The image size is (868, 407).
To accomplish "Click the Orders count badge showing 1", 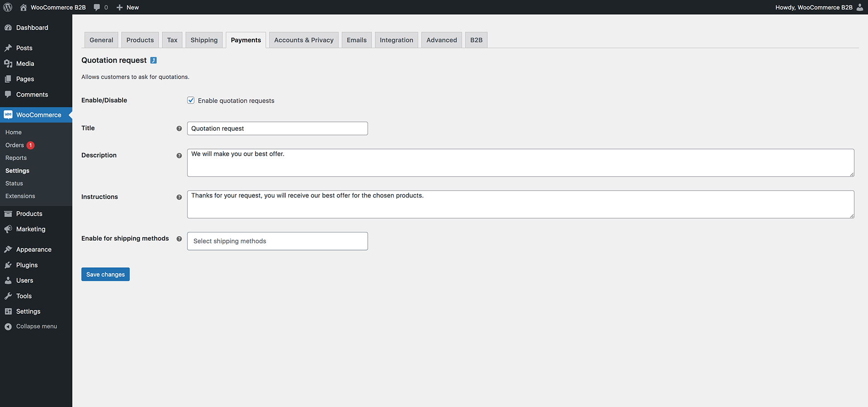I will tap(31, 145).
